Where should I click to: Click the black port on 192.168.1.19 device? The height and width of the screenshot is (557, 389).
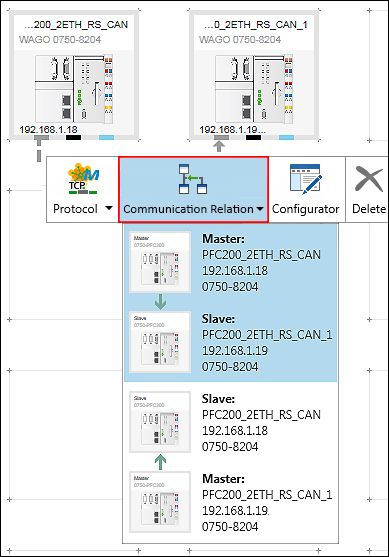[253, 138]
